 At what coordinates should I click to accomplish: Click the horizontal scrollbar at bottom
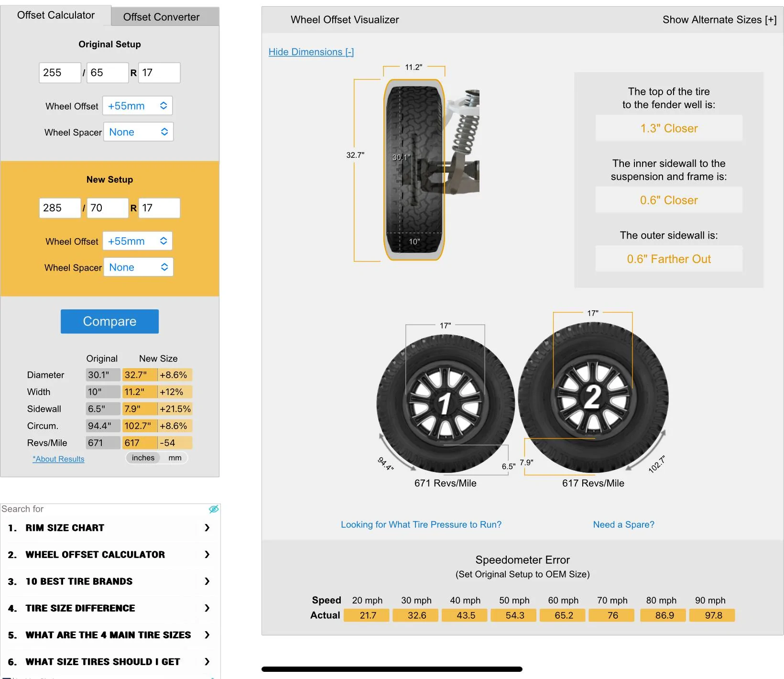coord(392,669)
